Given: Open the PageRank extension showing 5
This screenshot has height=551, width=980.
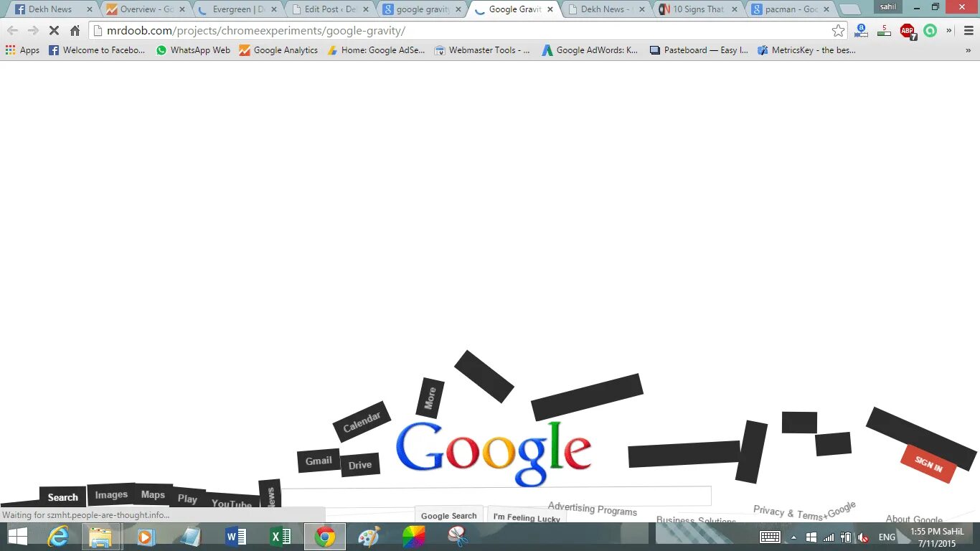Looking at the screenshot, I should pos(885,31).
